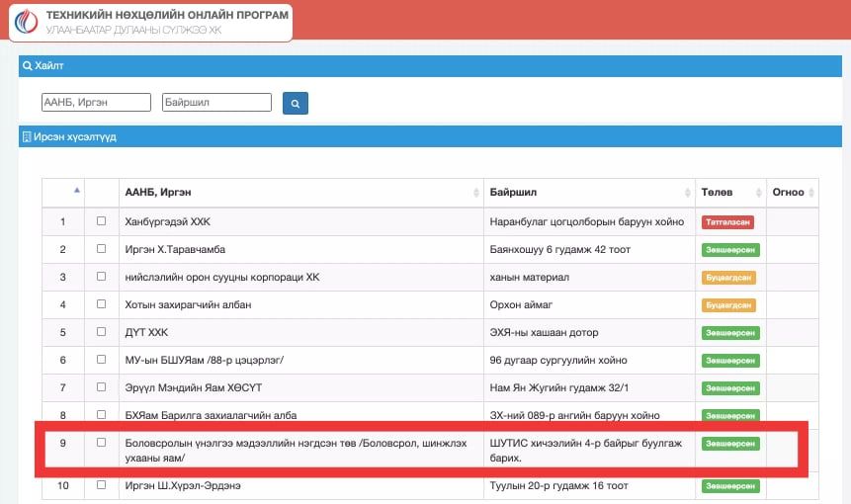Image resolution: width=851 pixels, height=504 pixels.
Task: Click orange Буцаагдсан badge for Хотын захирагчийн албан
Action: [728, 305]
